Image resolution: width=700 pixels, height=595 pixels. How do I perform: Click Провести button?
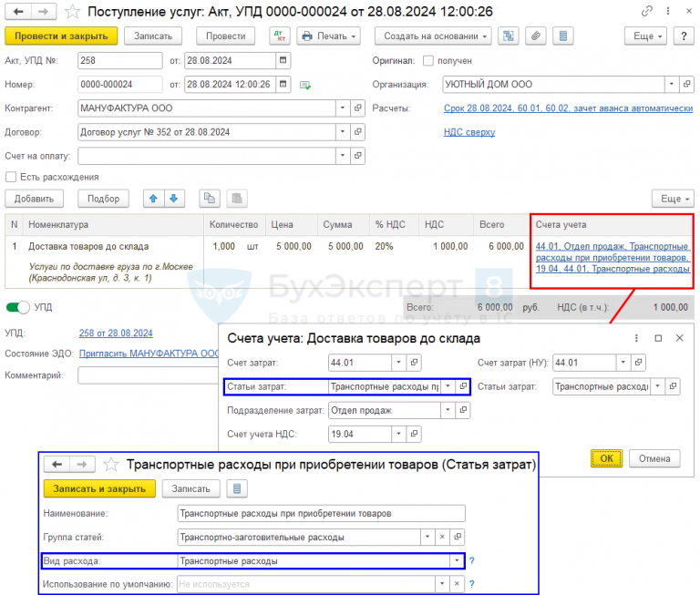point(225,36)
